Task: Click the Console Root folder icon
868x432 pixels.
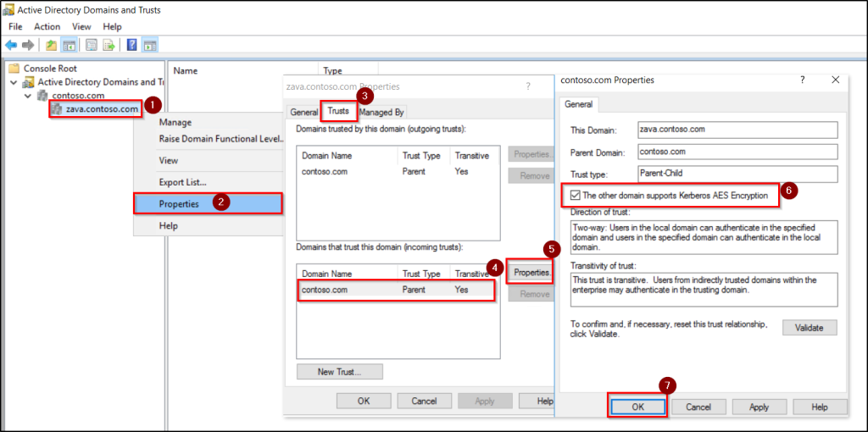Action: point(14,69)
